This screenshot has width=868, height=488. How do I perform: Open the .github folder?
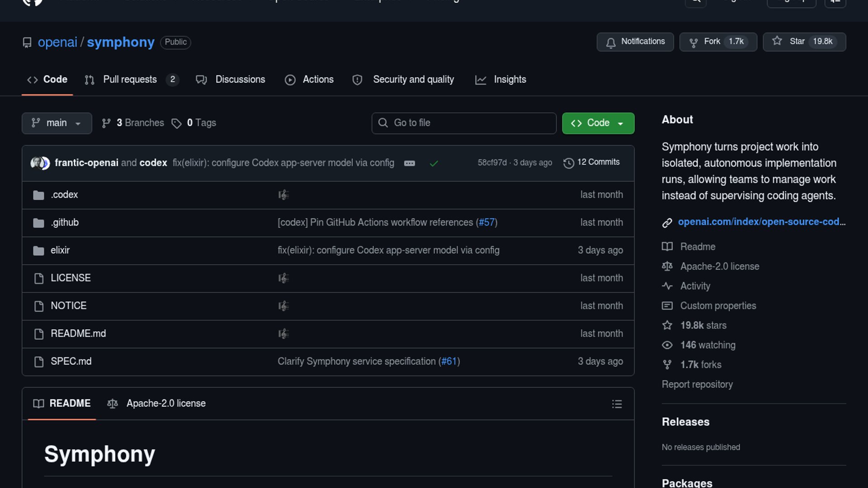(x=65, y=222)
